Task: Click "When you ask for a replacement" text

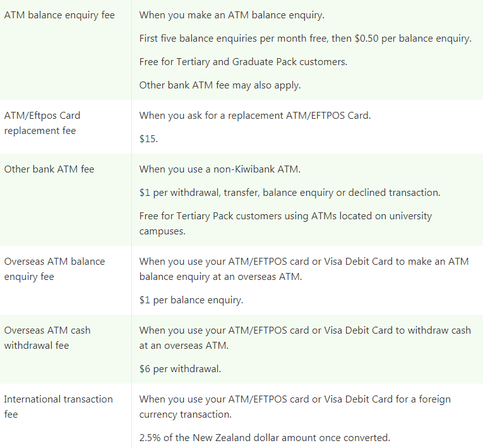Action: coord(255,116)
